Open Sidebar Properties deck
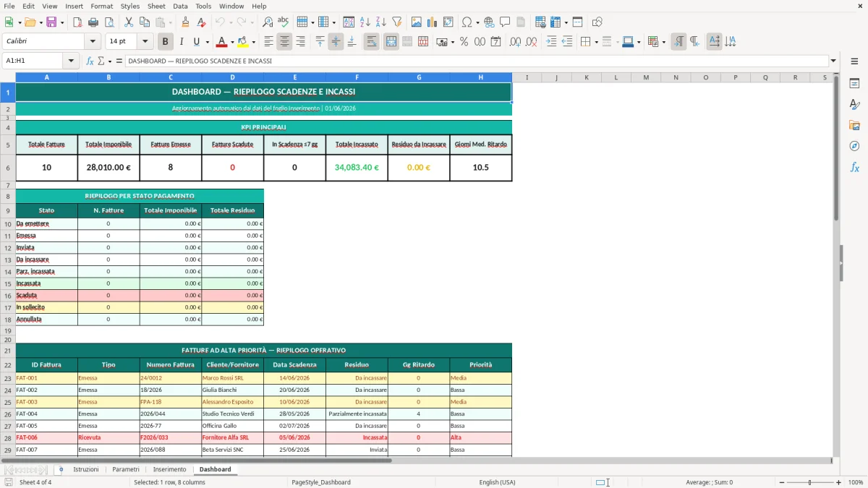Image resolution: width=868 pixels, height=488 pixels. tap(854, 83)
